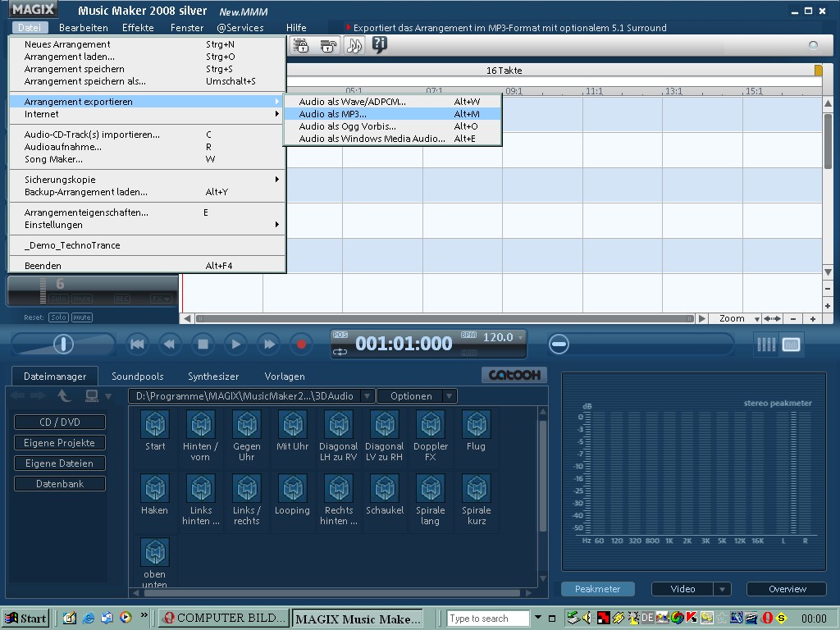Screen dimensions: 840x630
Task: Choose Audio als MP3 export option
Action: tap(392, 114)
